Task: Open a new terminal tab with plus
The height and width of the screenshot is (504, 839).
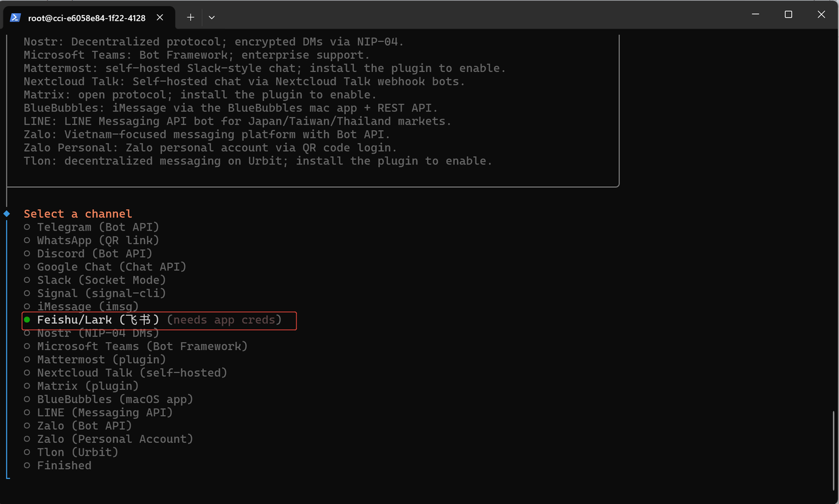Action: pyautogui.click(x=191, y=18)
